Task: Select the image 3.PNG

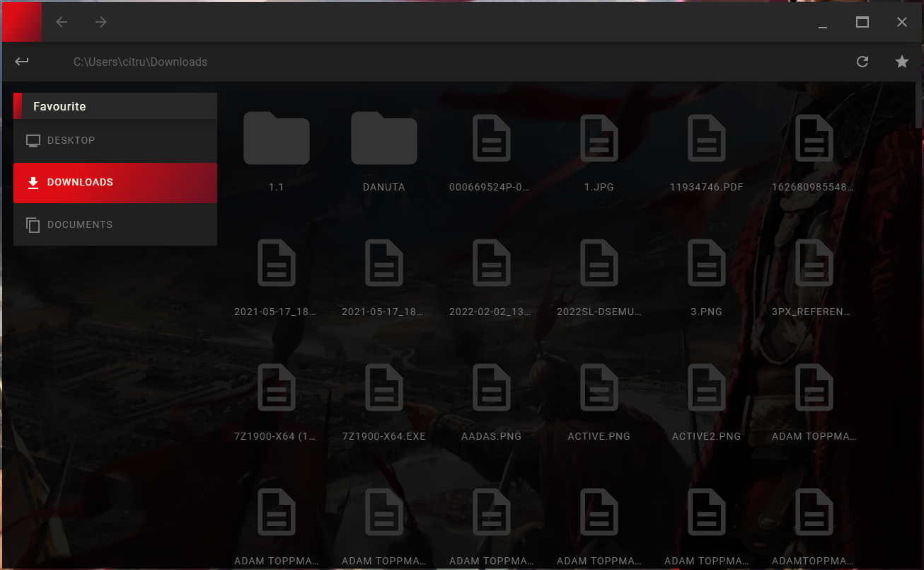Action: point(706,263)
